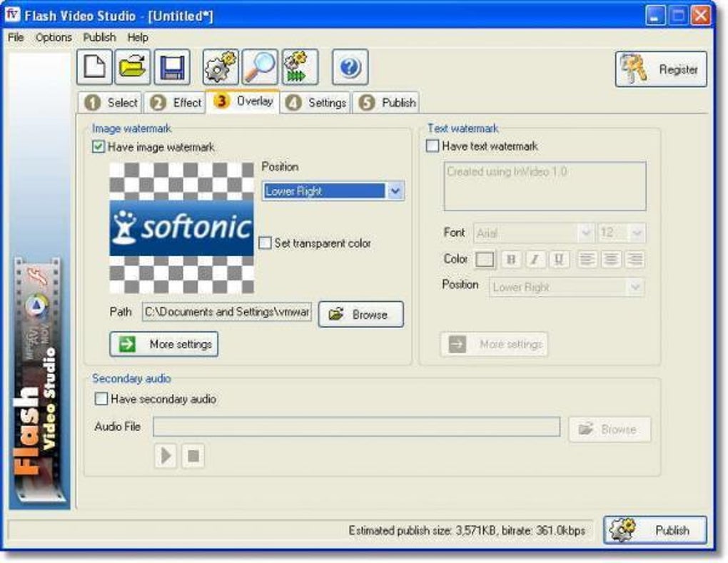Click Browse next to the image path
Image resolution: width=728 pixels, height=563 pixels.
tap(360, 314)
